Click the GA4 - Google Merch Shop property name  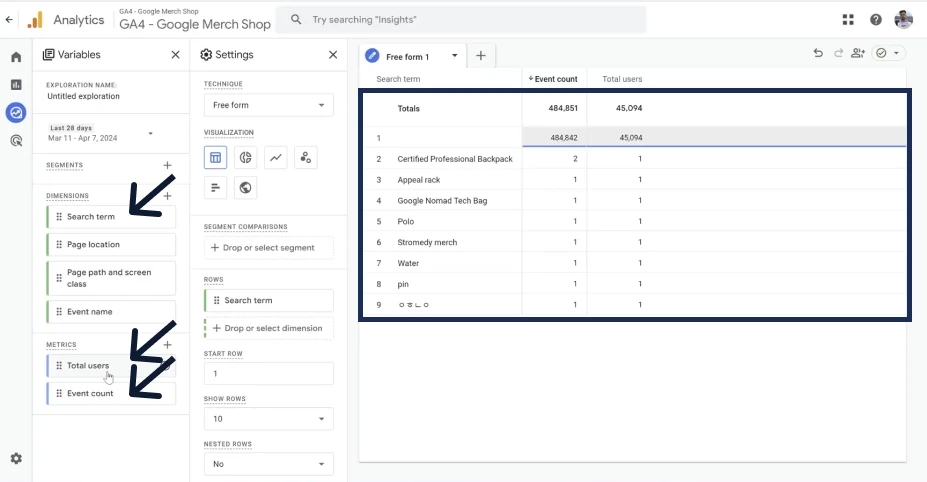click(195, 24)
